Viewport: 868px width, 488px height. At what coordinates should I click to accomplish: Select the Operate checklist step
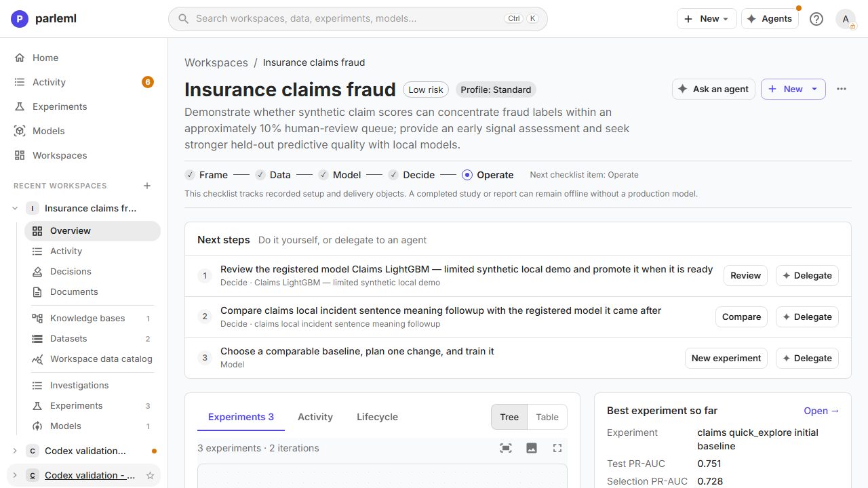coord(488,175)
